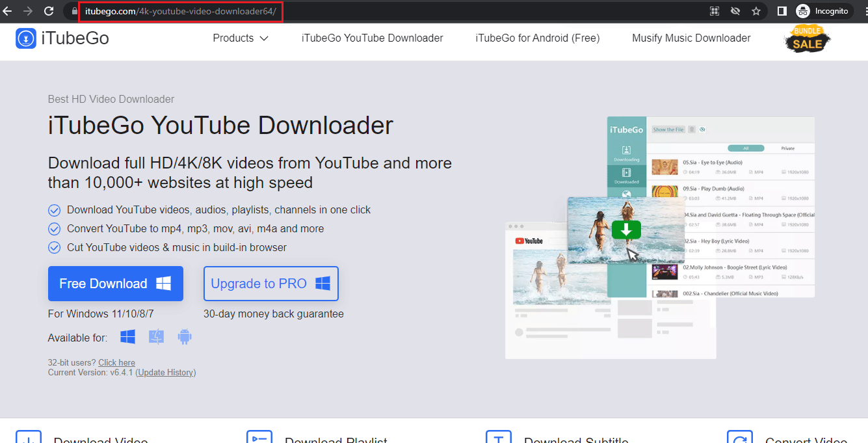Screen dimensions: 868x443
Task: Open the browser side panel
Action: coord(782,11)
